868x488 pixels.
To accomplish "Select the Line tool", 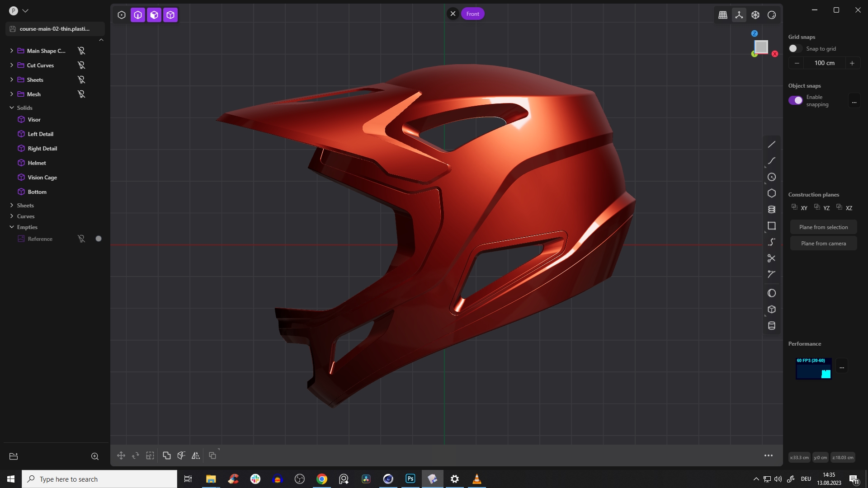I will coord(772,144).
